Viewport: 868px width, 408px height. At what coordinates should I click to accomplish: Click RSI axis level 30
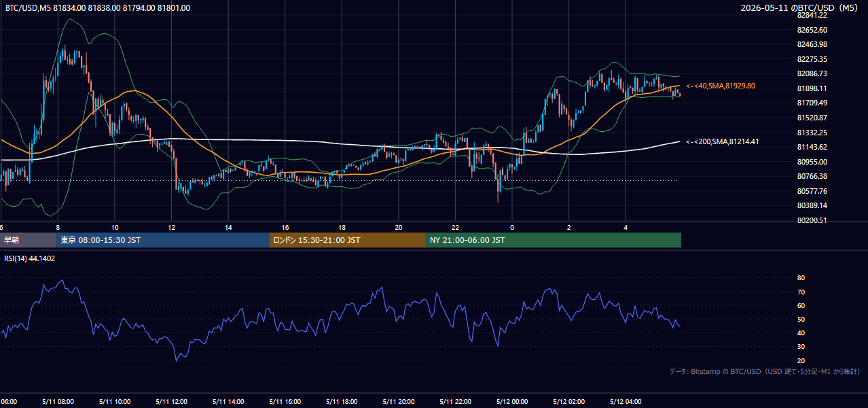(801, 347)
